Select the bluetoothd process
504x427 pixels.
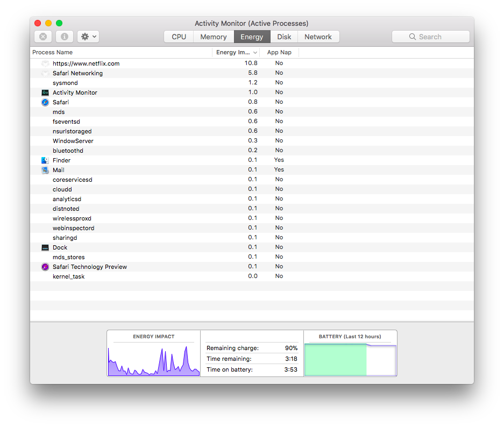(x=68, y=151)
